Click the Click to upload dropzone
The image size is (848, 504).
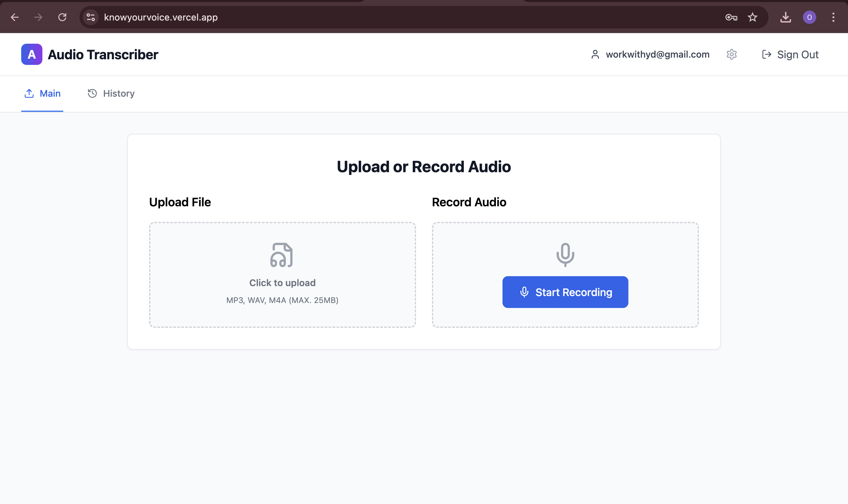(x=282, y=283)
